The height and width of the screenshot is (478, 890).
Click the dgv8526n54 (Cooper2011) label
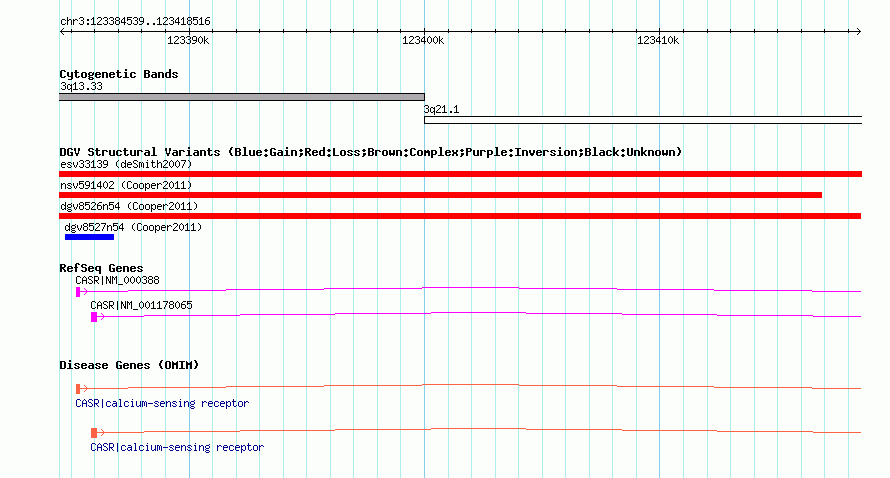(129, 206)
